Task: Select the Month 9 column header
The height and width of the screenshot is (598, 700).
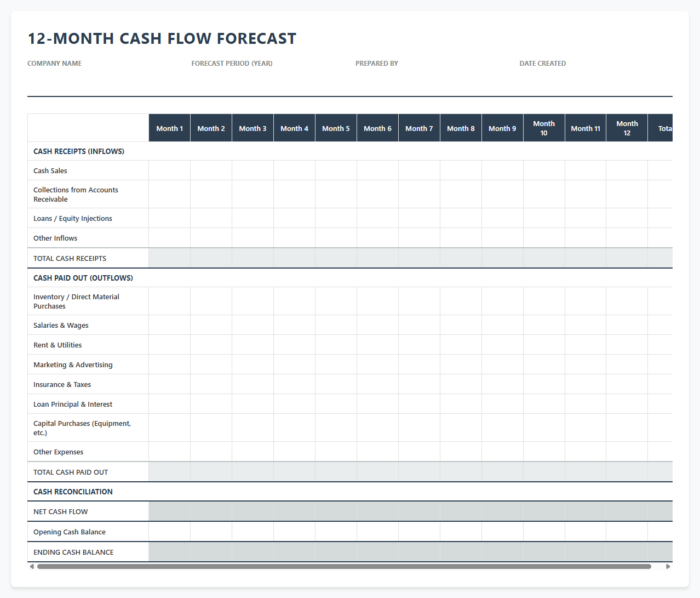Action: pyautogui.click(x=503, y=128)
